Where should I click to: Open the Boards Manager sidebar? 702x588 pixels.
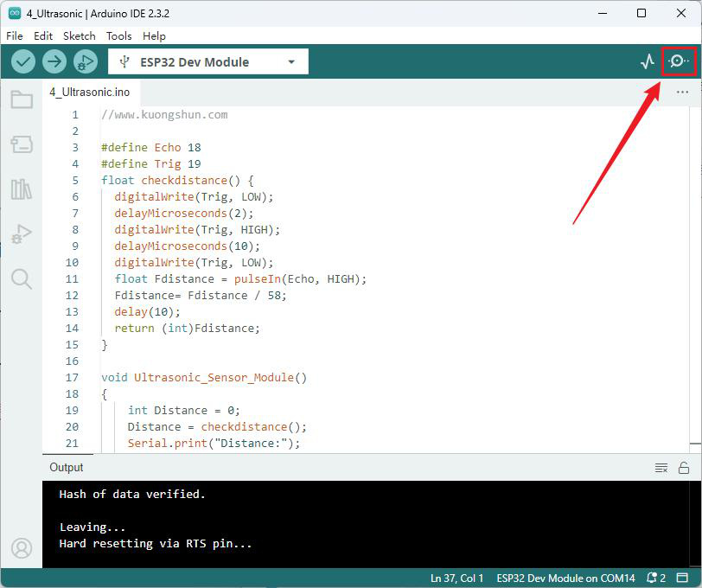pyautogui.click(x=22, y=144)
